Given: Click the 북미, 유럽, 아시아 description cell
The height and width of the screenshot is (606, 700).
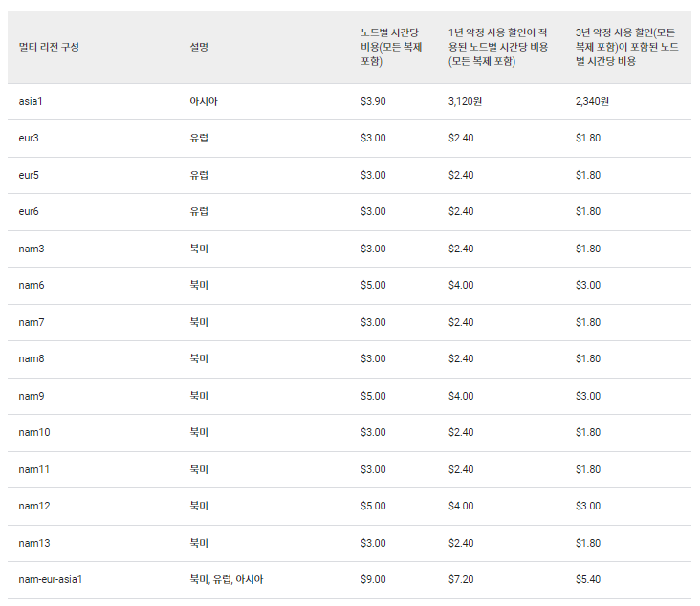Looking at the screenshot, I should 226,579.
